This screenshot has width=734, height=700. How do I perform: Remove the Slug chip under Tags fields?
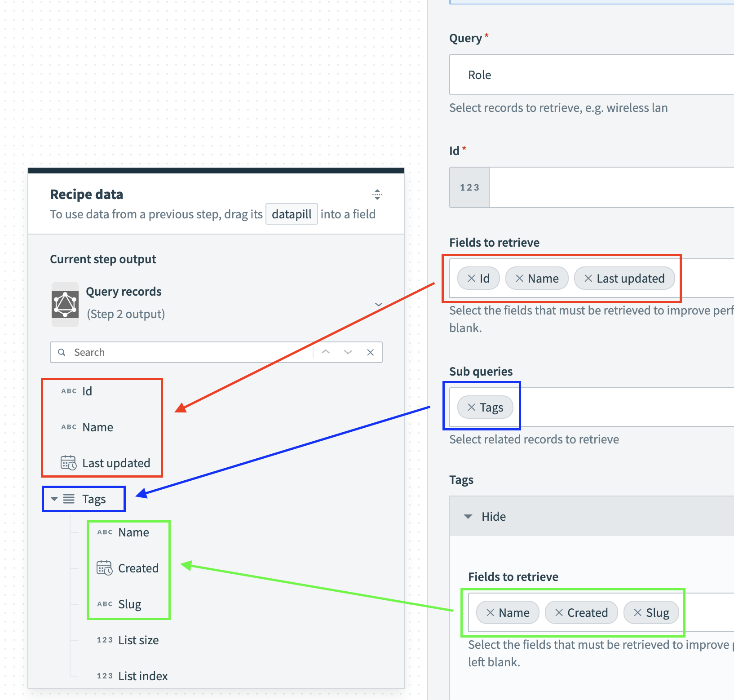(x=637, y=612)
